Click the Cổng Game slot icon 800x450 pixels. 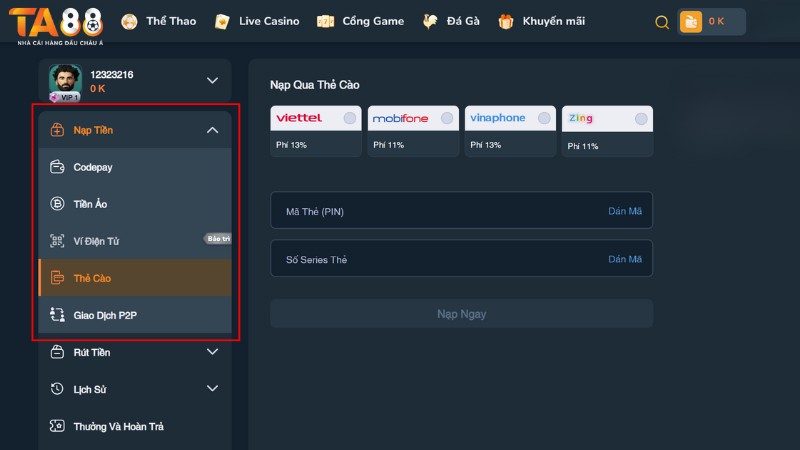(326, 21)
